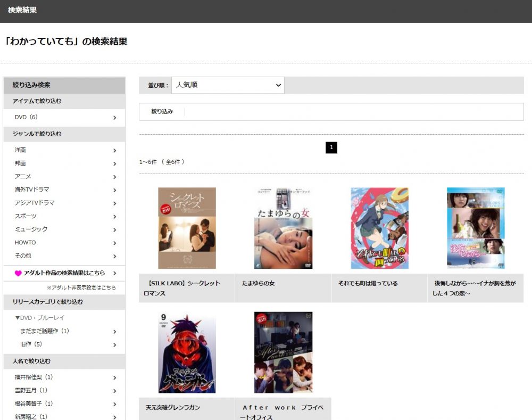Open the After work cover thumbnail
This screenshot has width=532, height=420.
pyautogui.click(x=284, y=352)
